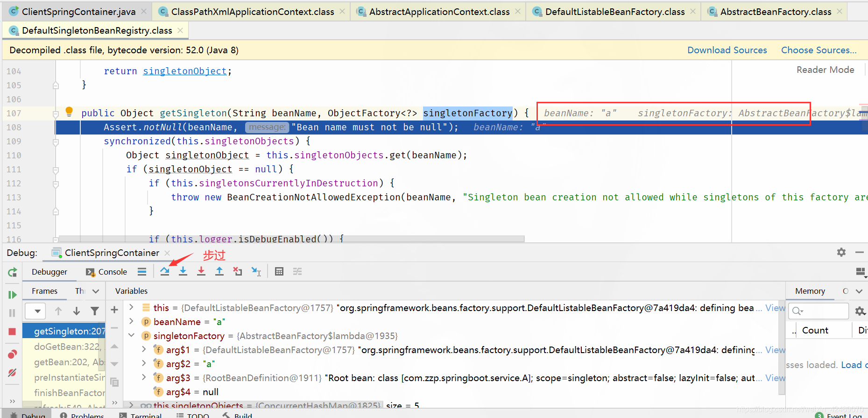
Task: Click View link for arg$3 value
Action: [x=775, y=378]
